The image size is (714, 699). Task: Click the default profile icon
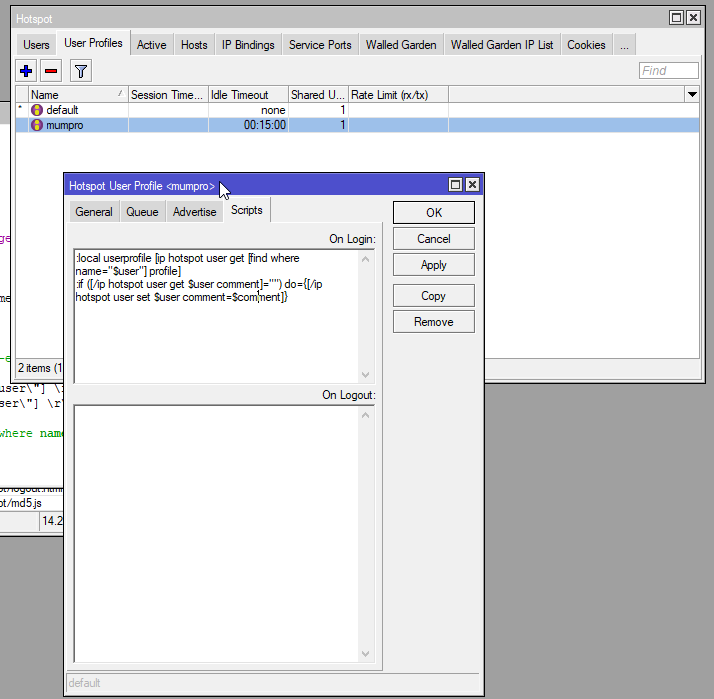click(x=37, y=110)
